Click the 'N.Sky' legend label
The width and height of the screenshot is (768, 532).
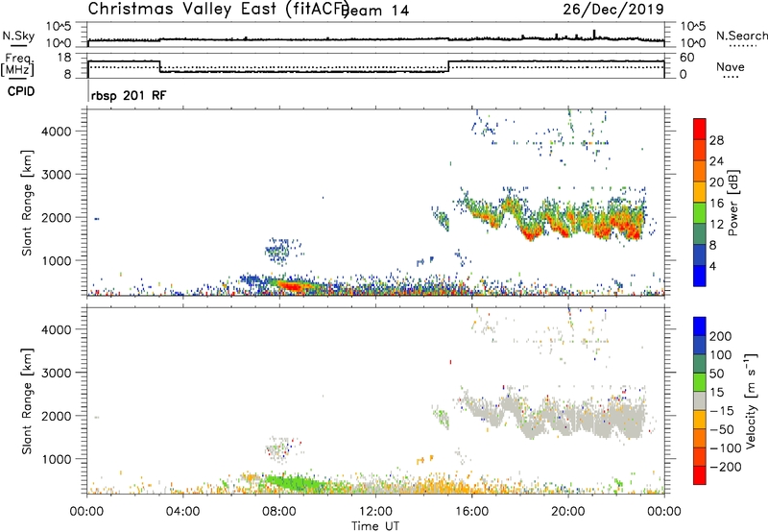[18, 36]
